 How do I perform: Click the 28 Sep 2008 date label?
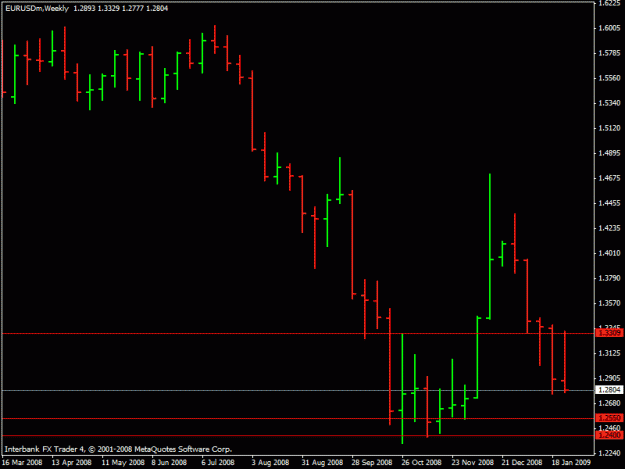tap(371, 462)
